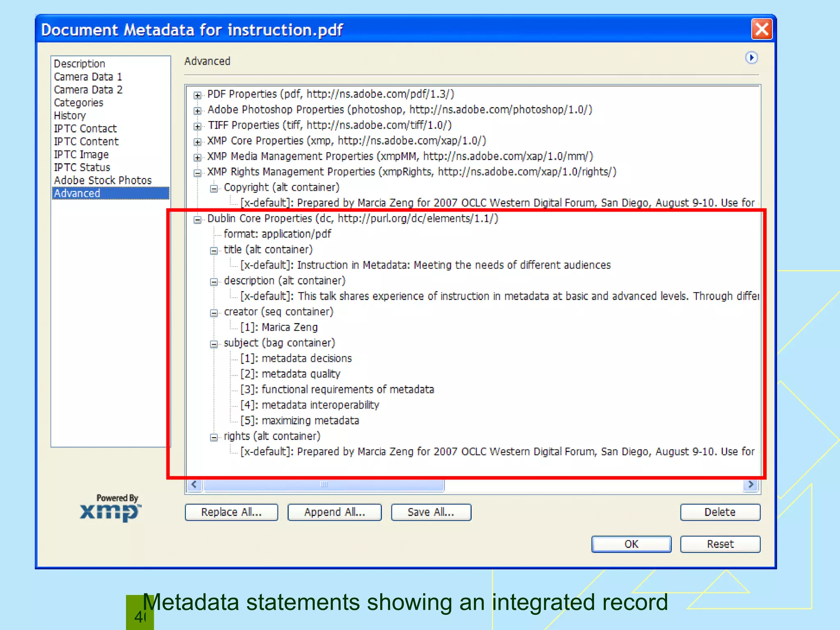Viewport: 840px width, 630px height.
Task: Expand XMP Core Properties node
Action: pos(198,142)
